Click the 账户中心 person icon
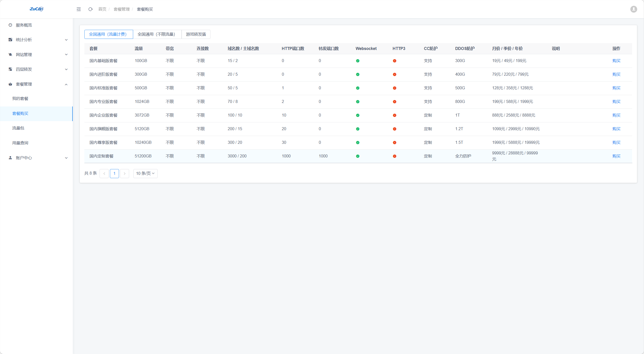This screenshot has width=644, height=354. coord(10,158)
